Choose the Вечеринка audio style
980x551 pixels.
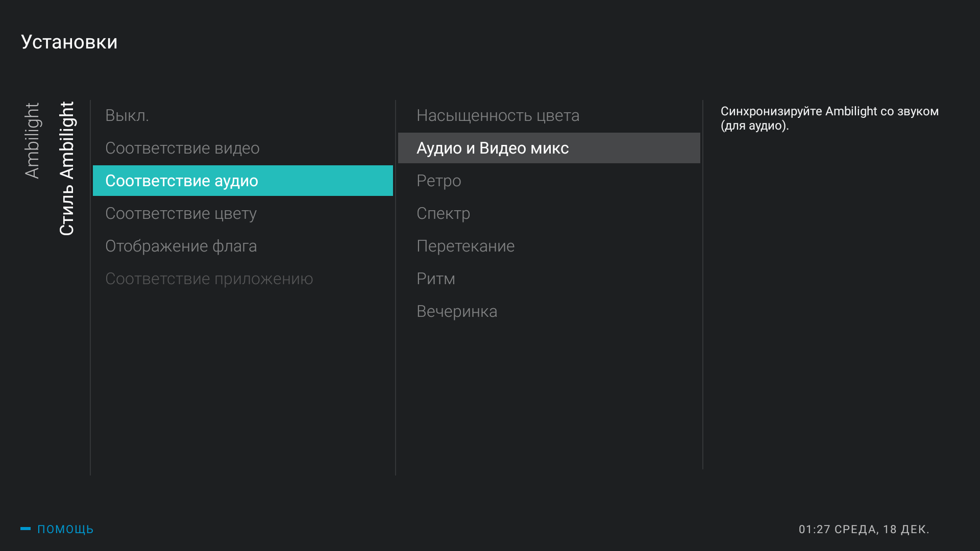[x=456, y=311]
